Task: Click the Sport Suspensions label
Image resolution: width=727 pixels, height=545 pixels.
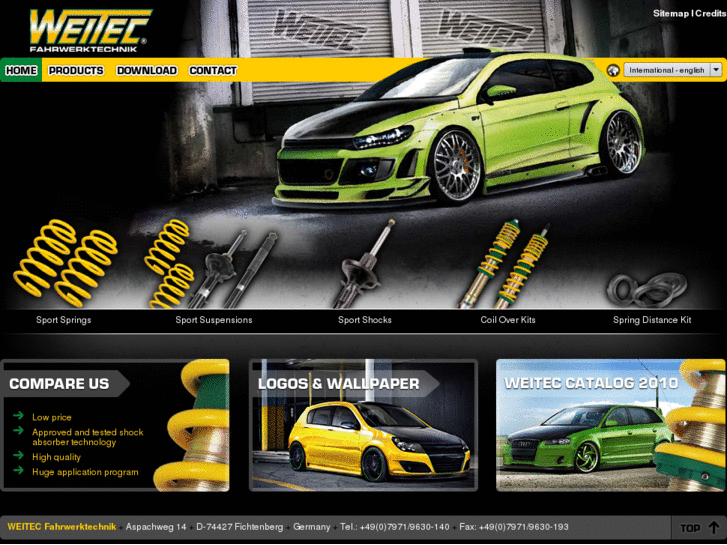Action: tap(214, 320)
